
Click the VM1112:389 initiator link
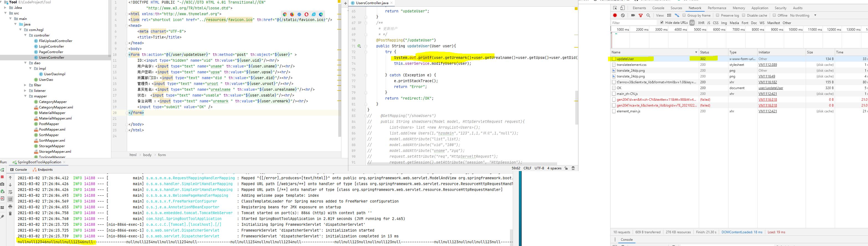[x=767, y=65]
